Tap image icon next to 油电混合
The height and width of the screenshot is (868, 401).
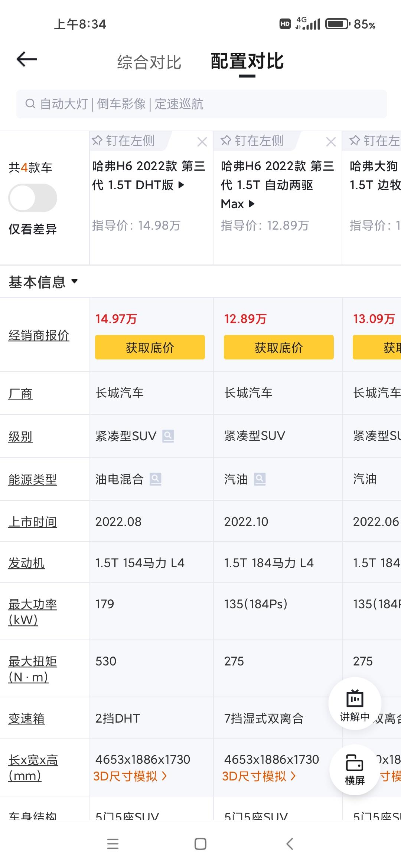coord(156,479)
